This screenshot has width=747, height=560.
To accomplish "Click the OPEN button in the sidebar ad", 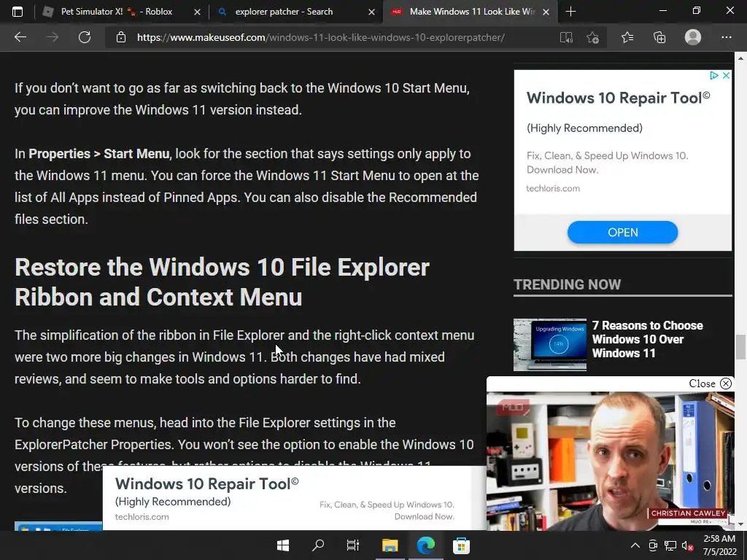I will pos(622,233).
